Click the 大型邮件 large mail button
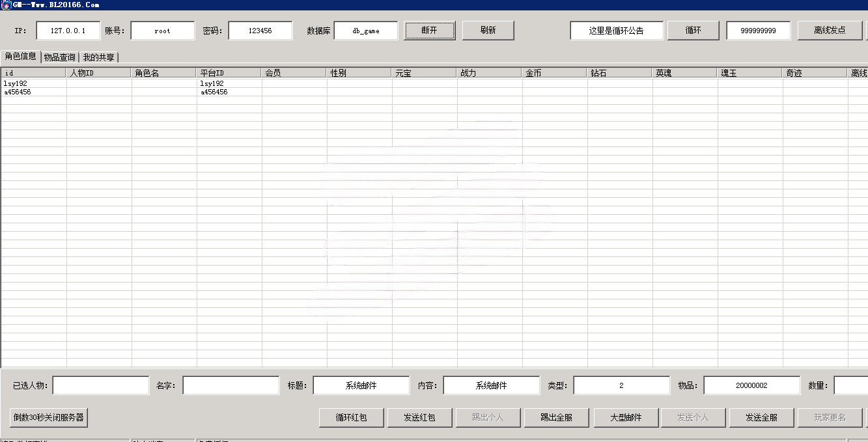The image size is (868, 442). 625,417
